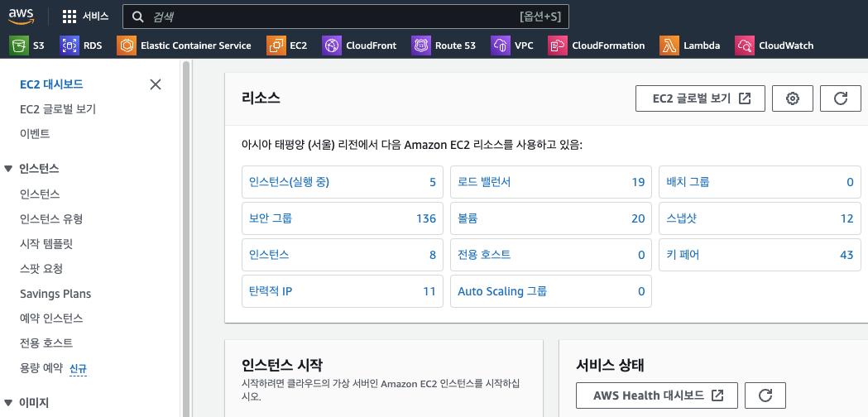Open the EC2 shortcut icon
This screenshot has height=417, width=868.
coord(276,46)
